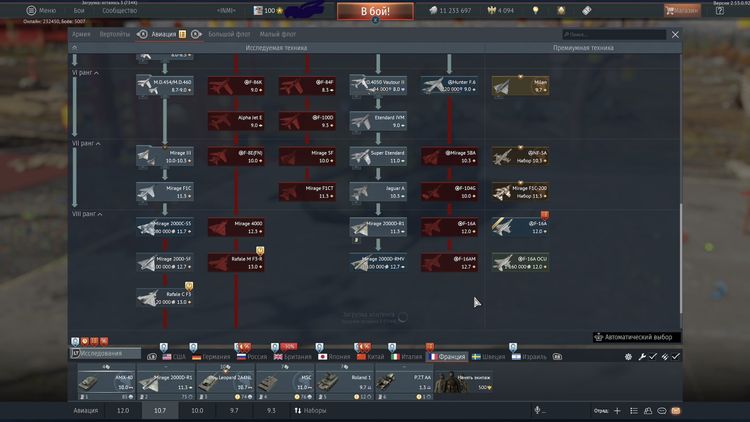Collapse the VI ранг section
Image resolution: width=750 pixels, height=422 pixels.
87,73
